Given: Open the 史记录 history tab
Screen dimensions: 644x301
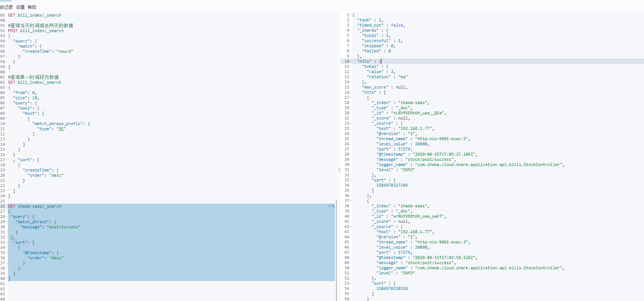Looking at the screenshot, I should click(6, 7).
